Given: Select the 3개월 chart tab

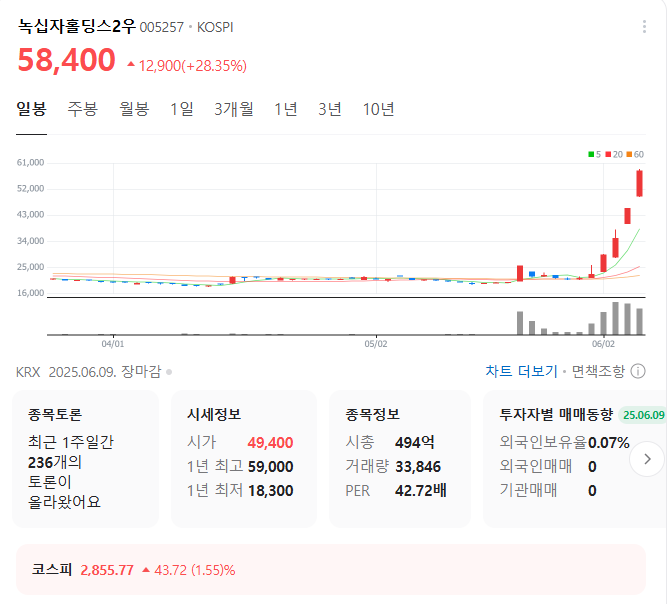Looking at the screenshot, I should [x=234, y=109].
